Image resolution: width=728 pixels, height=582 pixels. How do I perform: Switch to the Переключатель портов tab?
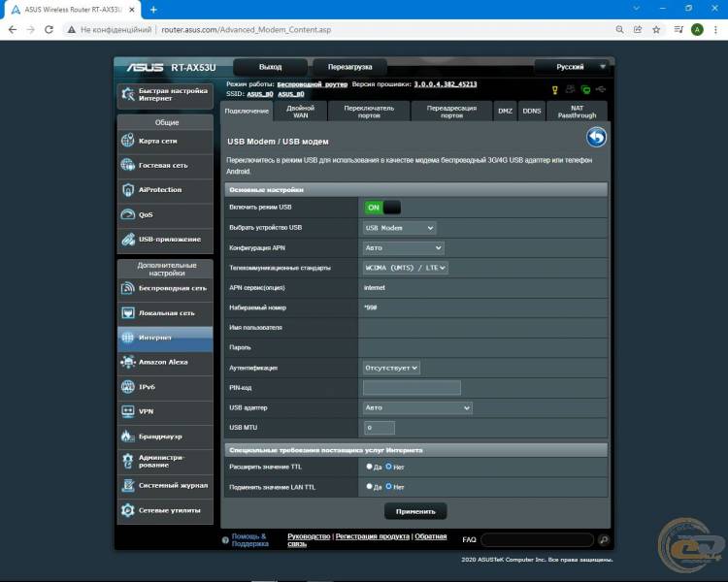tap(369, 112)
